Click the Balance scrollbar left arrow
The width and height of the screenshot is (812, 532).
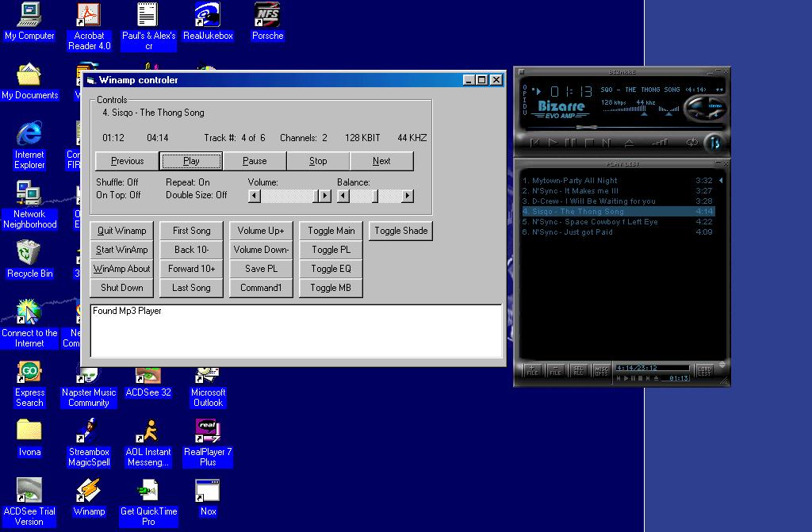343,196
